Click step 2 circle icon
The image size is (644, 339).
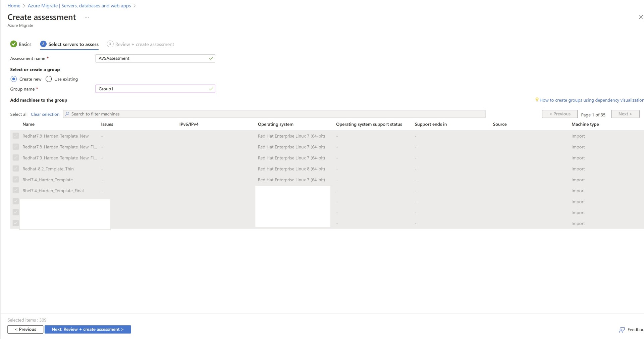[x=43, y=44]
